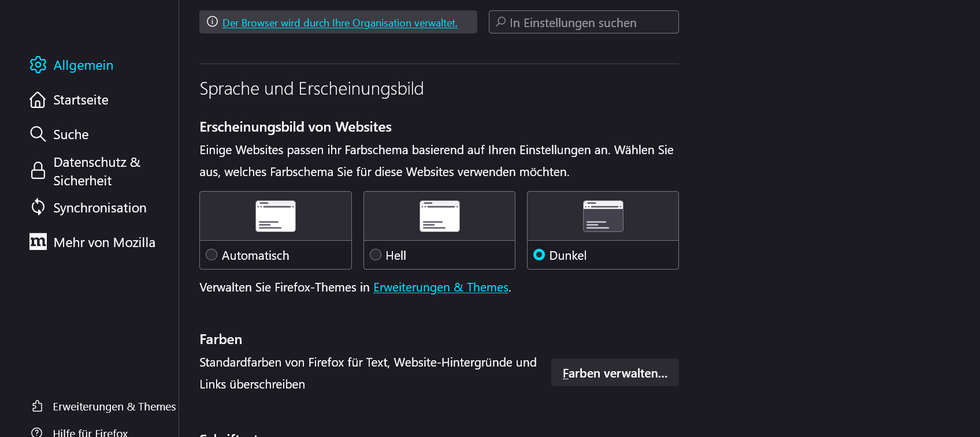
Task: Click the magnifier icon in the settings search field
Action: pos(501,22)
